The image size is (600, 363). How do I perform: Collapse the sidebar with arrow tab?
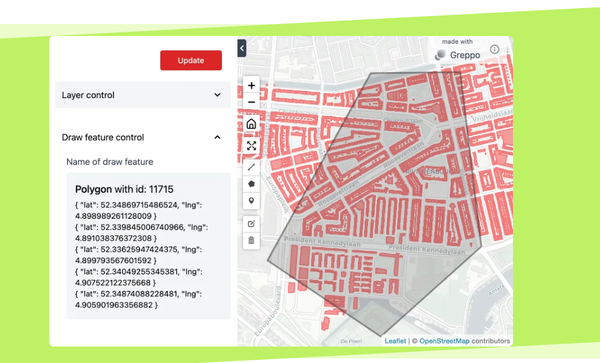coord(241,48)
